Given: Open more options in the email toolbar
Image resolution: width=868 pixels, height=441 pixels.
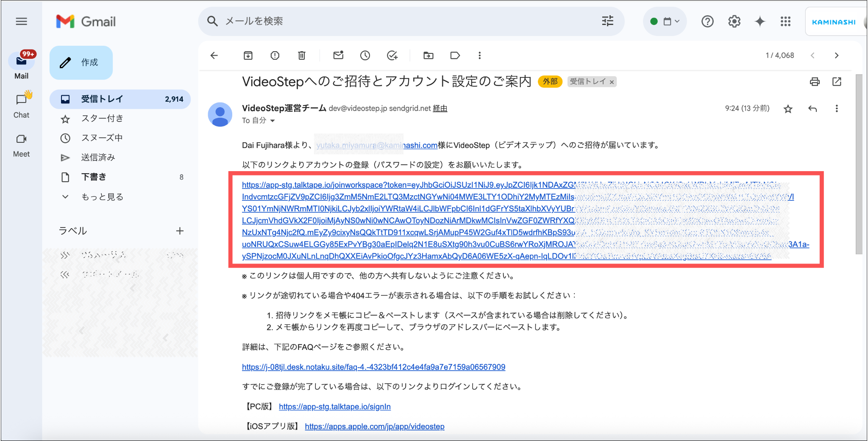Looking at the screenshot, I should pyautogui.click(x=479, y=55).
